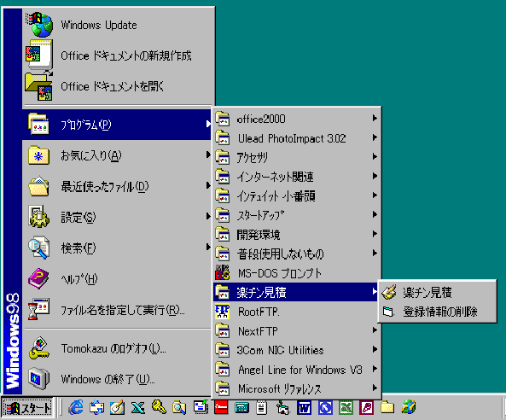Click the Show Desktop pencil-pad icon
This screenshot has width=506, height=420.
tap(117, 407)
